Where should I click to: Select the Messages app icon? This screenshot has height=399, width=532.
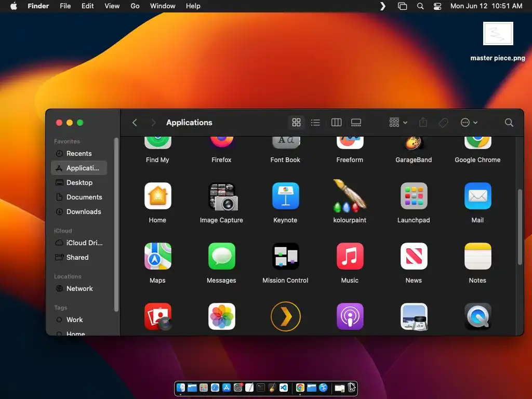(221, 256)
